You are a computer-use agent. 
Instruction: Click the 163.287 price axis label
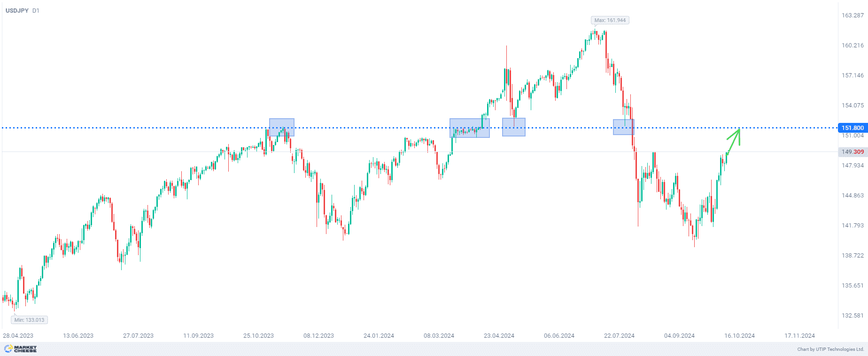pyautogui.click(x=852, y=15)
